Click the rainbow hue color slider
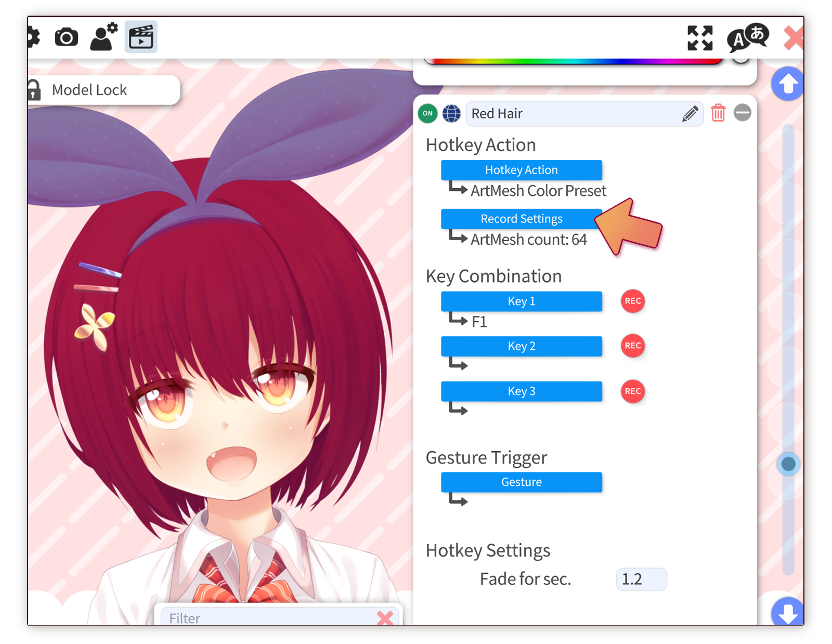832x644 pixels. [x=574, y=61]
